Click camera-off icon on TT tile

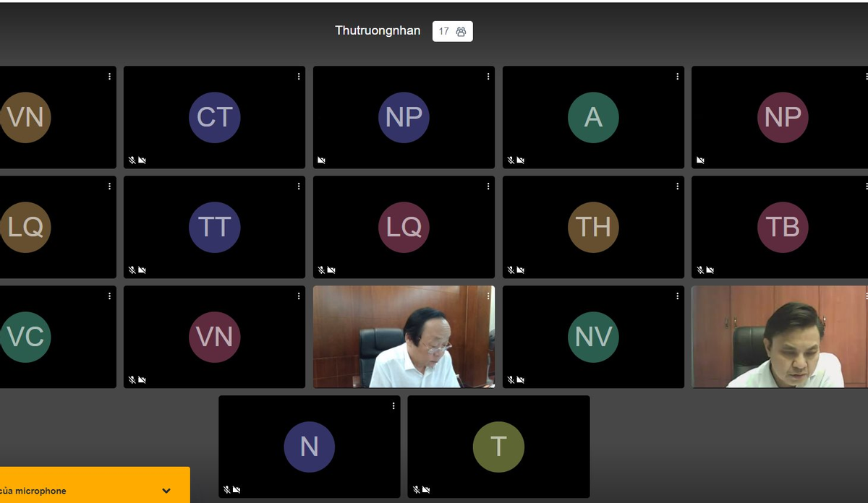tap(142, 270)
